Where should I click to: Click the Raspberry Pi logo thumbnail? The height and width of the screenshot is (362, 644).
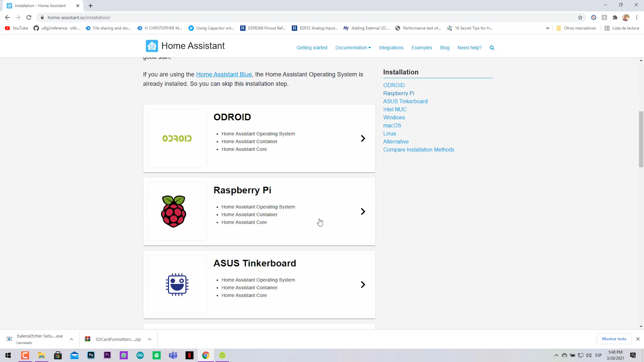pos(174,212)
